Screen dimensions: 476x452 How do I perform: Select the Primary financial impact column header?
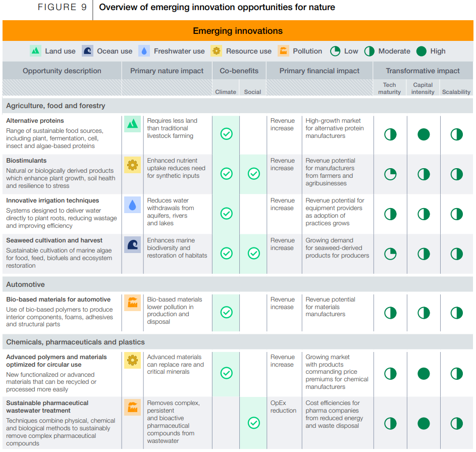(320, 71)
